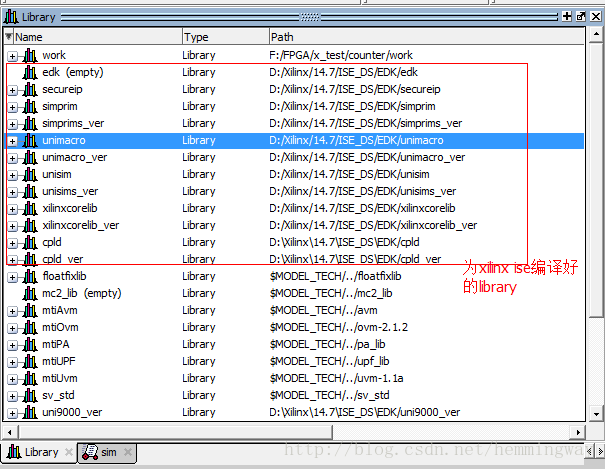
Task: Click the xilinxcorelib library icon
Action: [30, 208]
